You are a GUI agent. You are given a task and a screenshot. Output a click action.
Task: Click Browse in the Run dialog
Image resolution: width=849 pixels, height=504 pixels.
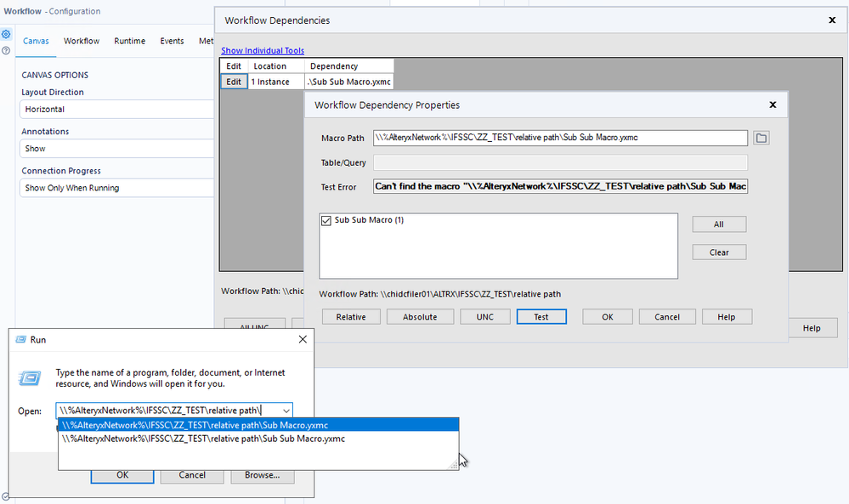tap(262, 474)
